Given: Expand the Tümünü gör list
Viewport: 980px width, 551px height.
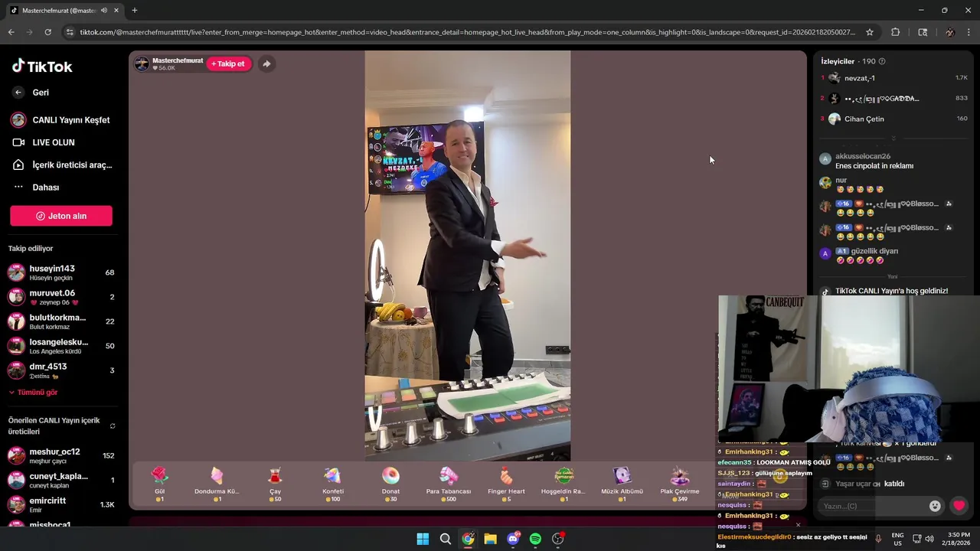Looking at the screenshot, I should tap(33, 393).
